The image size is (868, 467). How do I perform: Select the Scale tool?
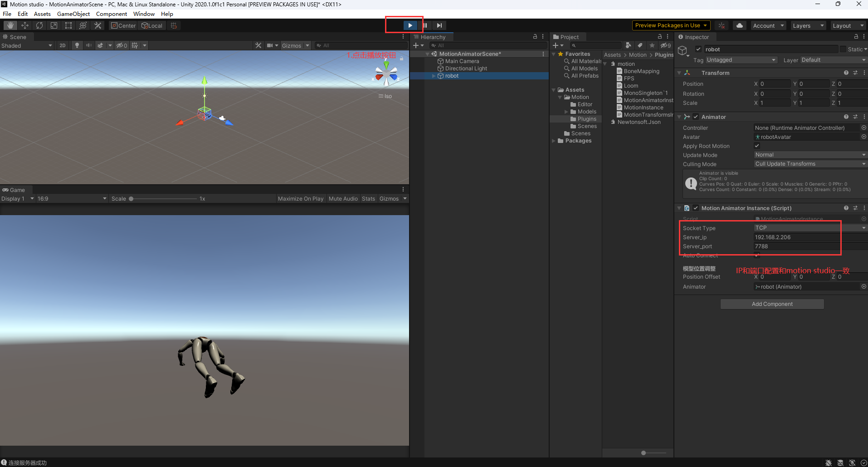tap(54, 25)
